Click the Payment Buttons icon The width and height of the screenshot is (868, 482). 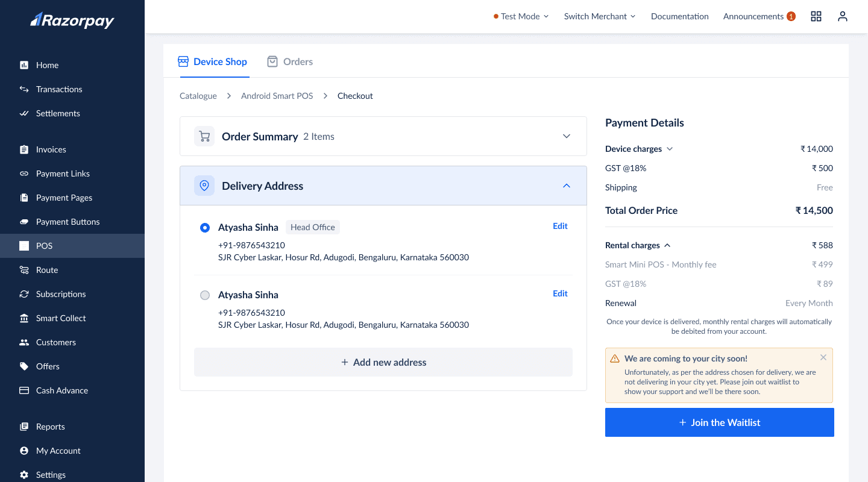[24, 222]
